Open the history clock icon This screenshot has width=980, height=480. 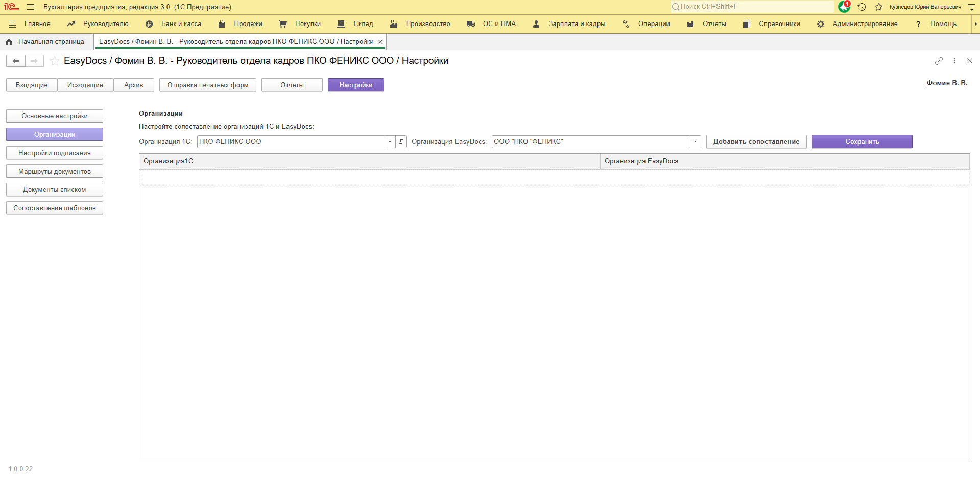[x=862, y=7]
